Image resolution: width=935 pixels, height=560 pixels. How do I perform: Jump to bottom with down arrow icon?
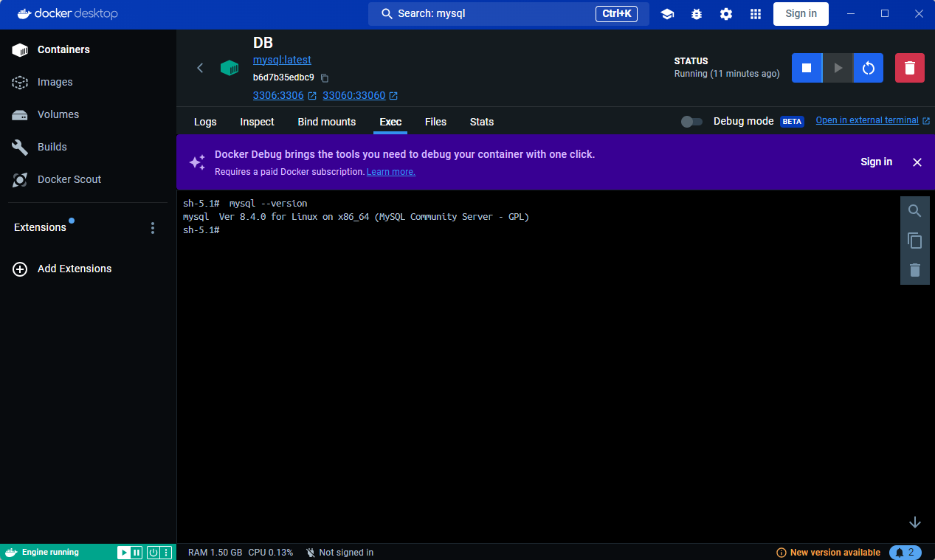[x=915, y=522]
